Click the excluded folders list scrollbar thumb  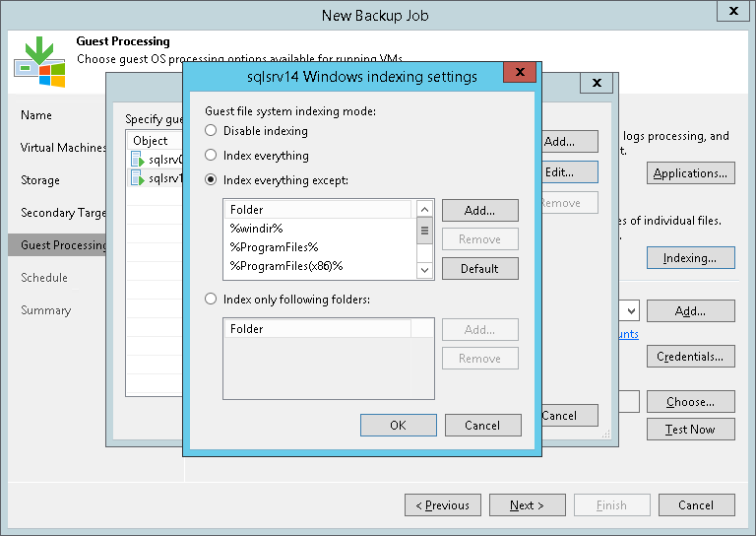pyautogui.click(x=424, y=231)
